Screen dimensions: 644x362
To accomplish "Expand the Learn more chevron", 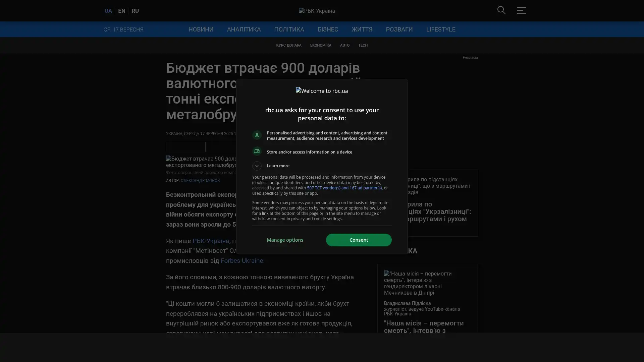I will pos(257,166).
